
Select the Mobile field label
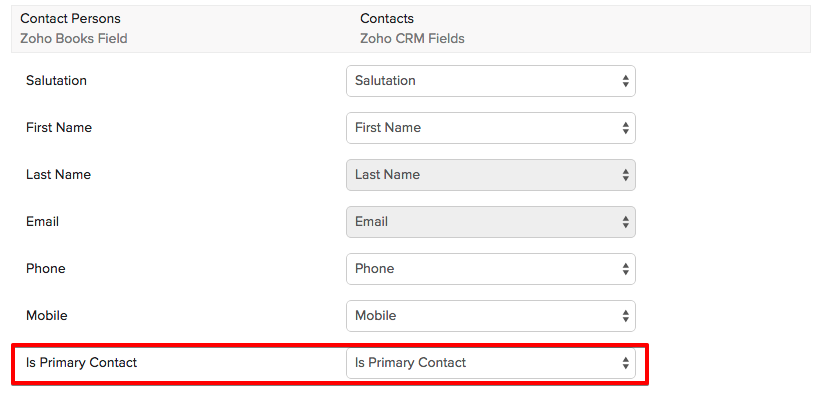point(47,315)
